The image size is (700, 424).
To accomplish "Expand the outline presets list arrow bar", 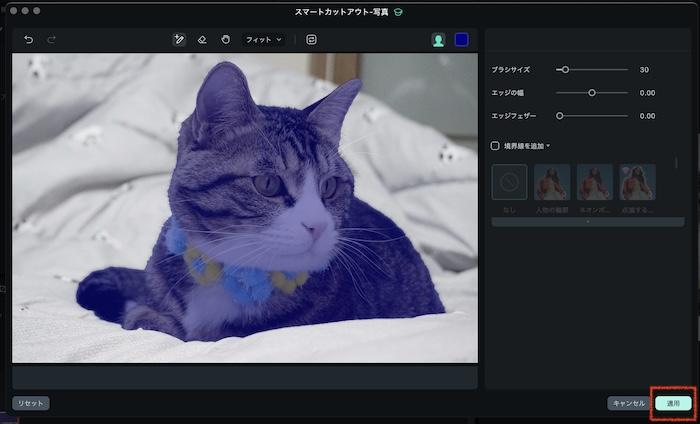I will point(587,221).
